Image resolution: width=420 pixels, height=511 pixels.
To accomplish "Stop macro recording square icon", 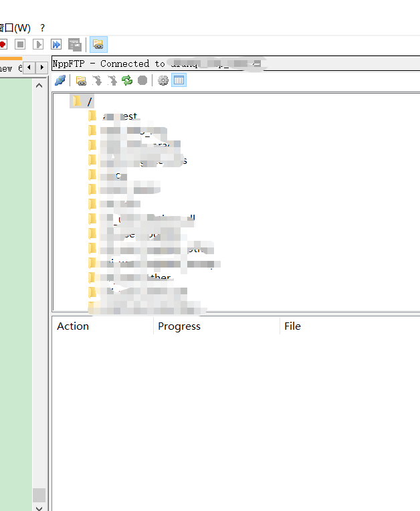I will [20, 44].
